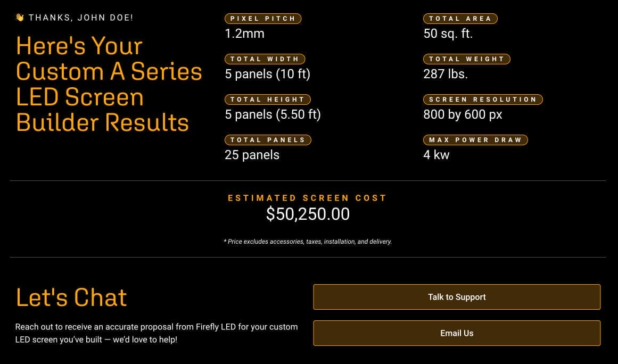Click the 287 lbs. weight value
618x364 pixels.
click(446, 74)
